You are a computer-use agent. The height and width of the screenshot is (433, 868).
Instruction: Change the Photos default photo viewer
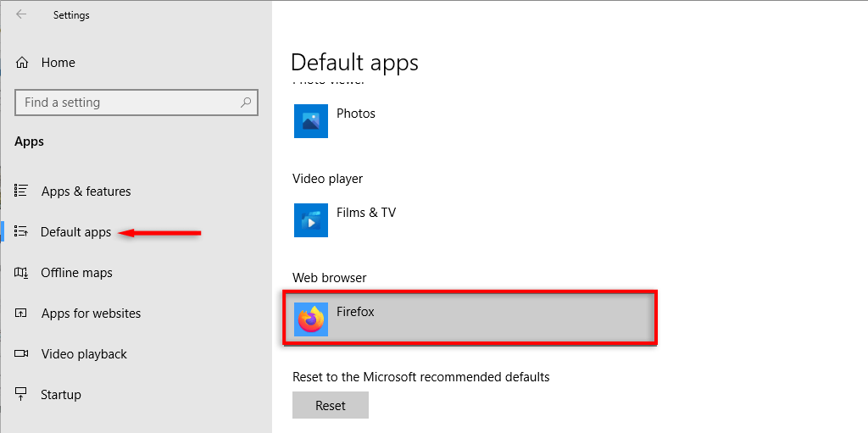point(335,121)
